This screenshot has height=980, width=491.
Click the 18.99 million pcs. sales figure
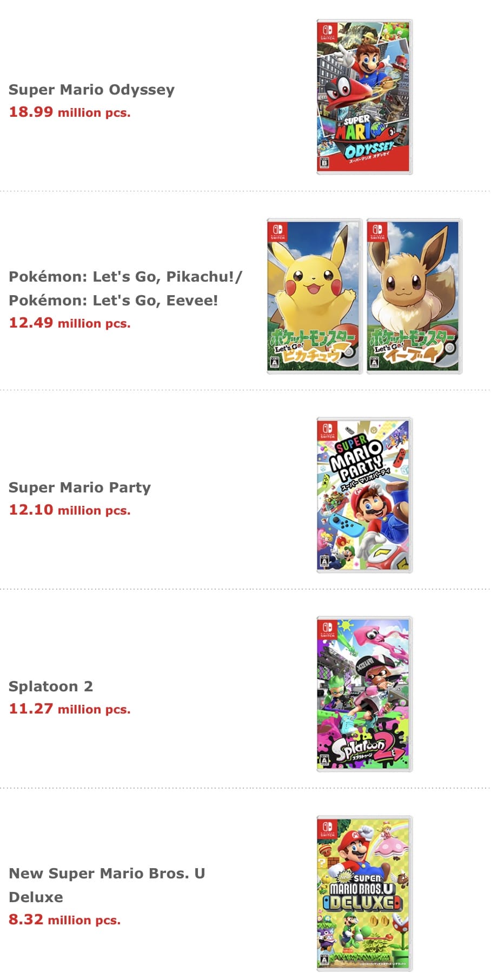tap(70, 112)
